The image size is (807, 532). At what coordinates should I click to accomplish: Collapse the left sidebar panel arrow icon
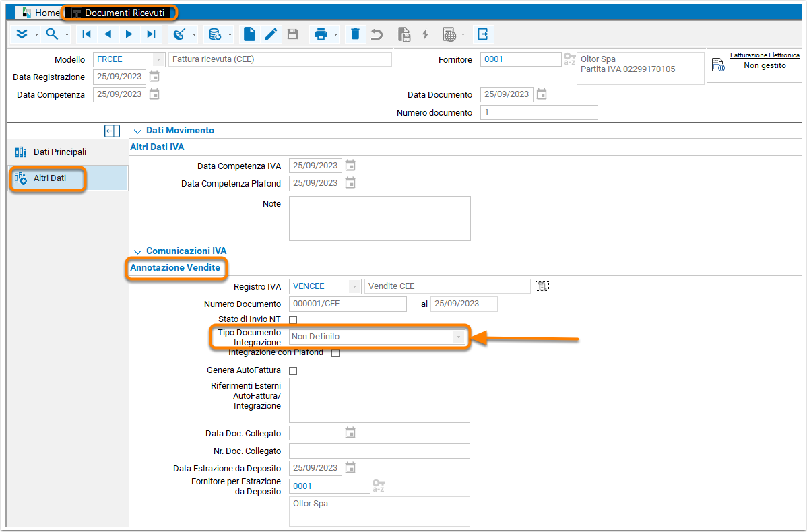pos(112,131)
